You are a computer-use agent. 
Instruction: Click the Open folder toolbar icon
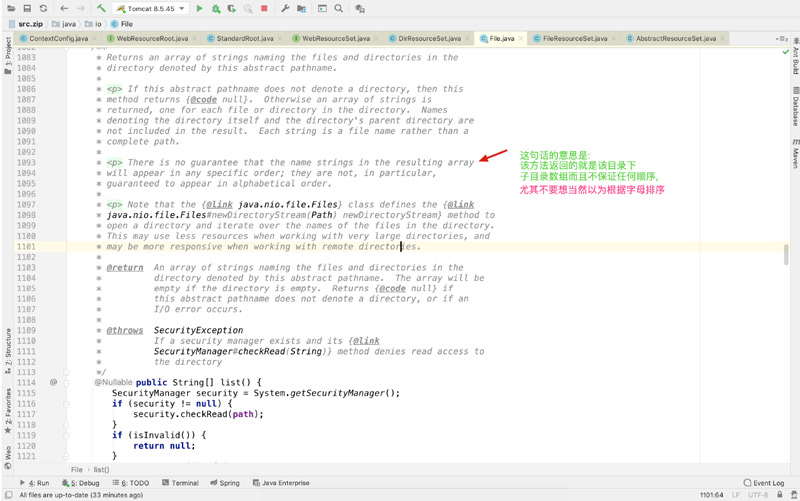pyautogui.click(x=11, y=8)
